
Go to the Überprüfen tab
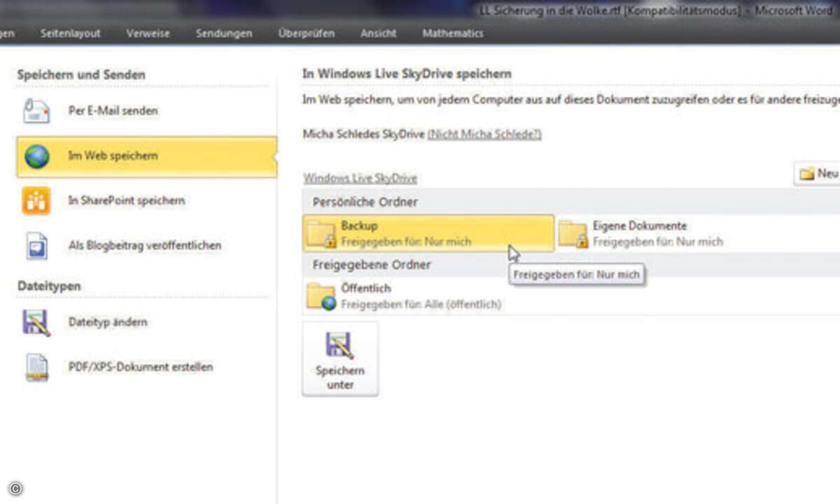click(x=306, y=33)
